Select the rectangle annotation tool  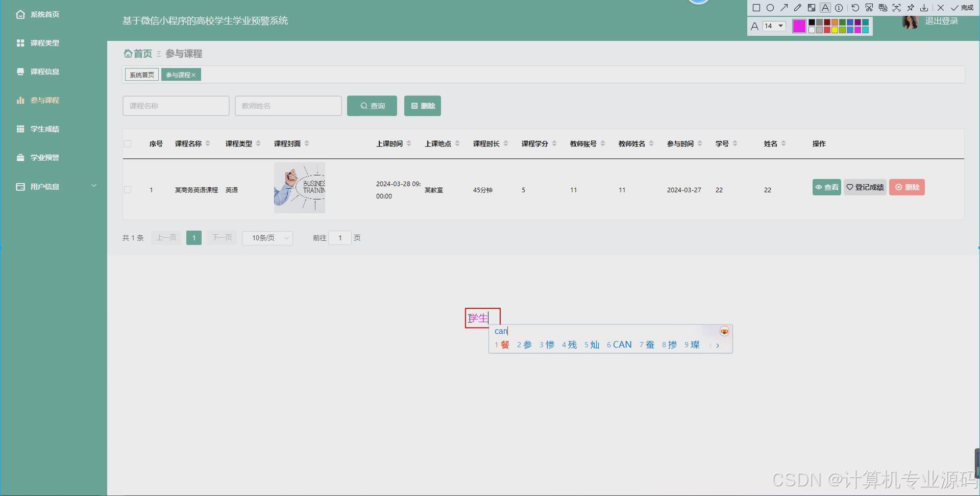point(757,8)
